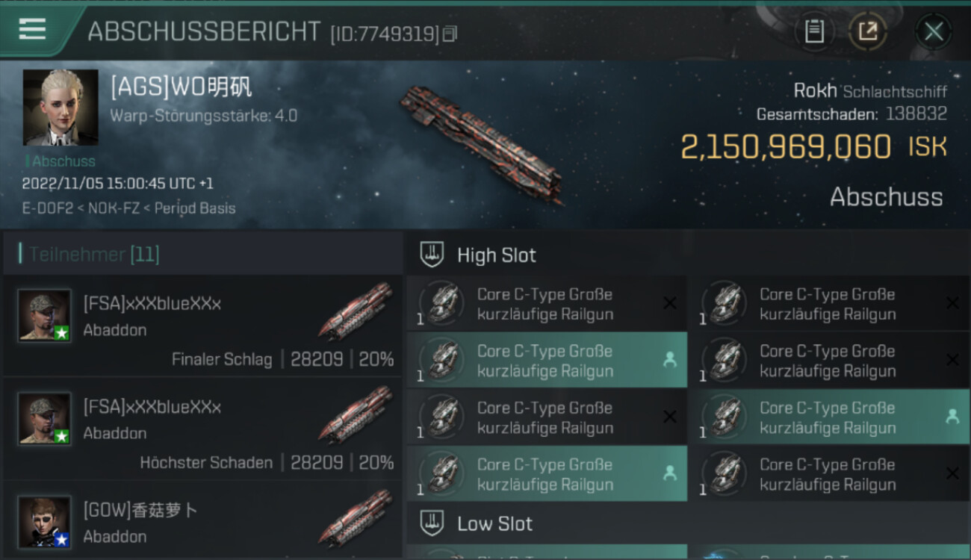Click person icon on third right-column railgun
This screenshot has width=971, height=560.
952,417
